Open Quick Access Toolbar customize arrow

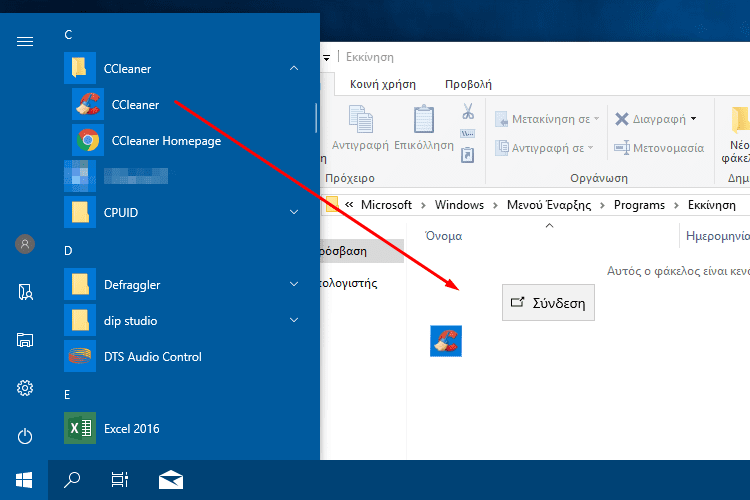(x=327, y=58)
